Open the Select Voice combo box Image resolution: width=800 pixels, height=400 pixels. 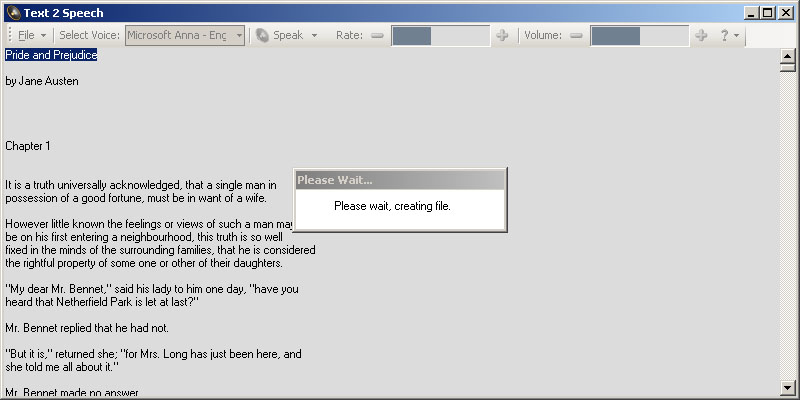185,35
